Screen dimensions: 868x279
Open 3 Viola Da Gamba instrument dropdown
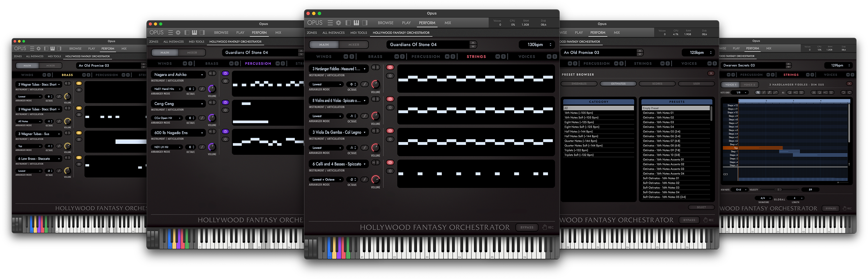click(x=339, y=132)
